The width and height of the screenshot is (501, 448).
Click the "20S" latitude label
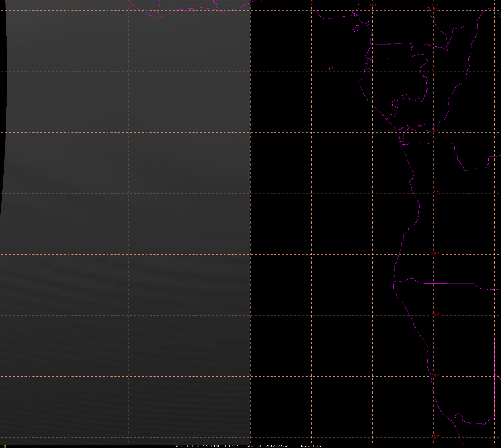point(435,315)
